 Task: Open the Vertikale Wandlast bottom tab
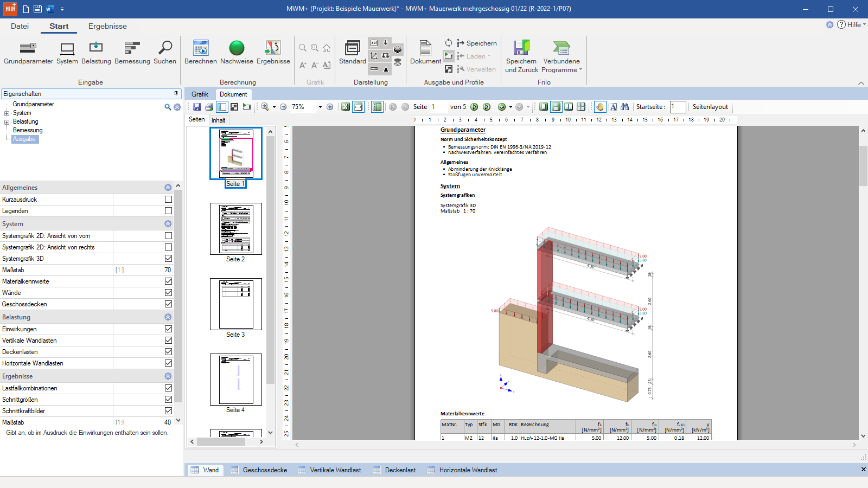click(x=329, y=470)
